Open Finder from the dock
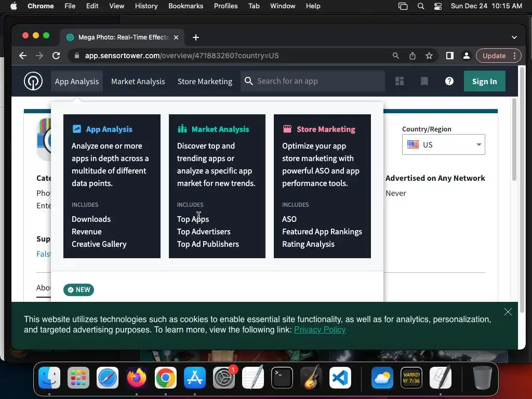This screenshot has width=532, height=399. pos(49,378)
